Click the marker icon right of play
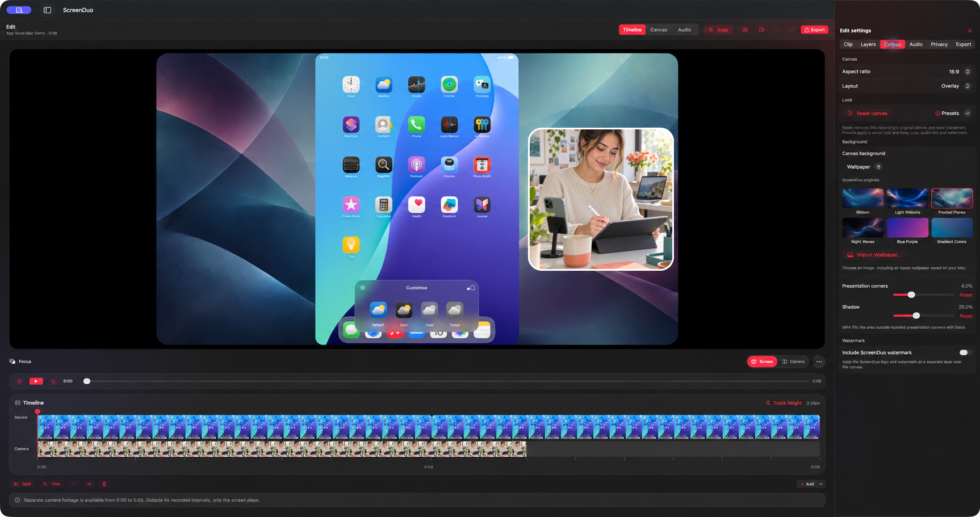Screen dimensions: 980x517 tap(53, 381)
